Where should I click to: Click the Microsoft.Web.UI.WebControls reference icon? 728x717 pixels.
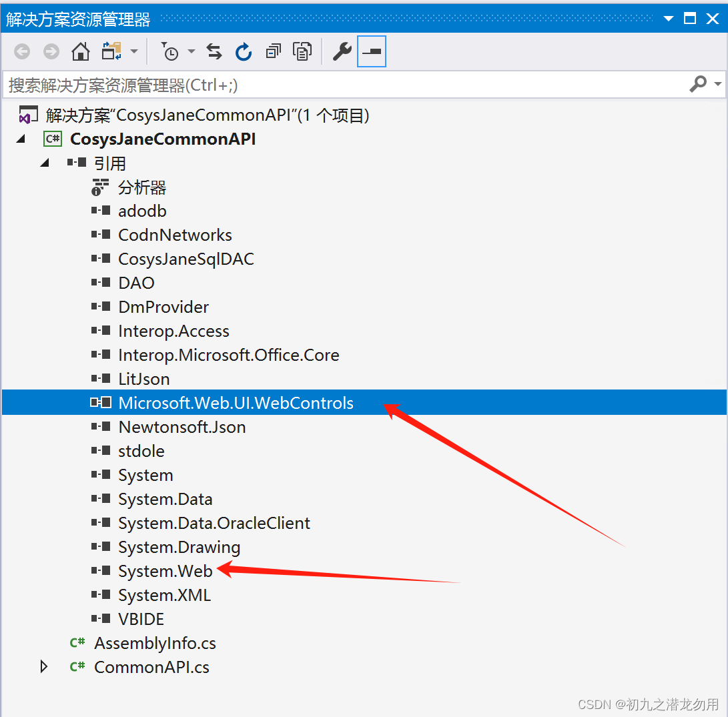tap(101, 402)
